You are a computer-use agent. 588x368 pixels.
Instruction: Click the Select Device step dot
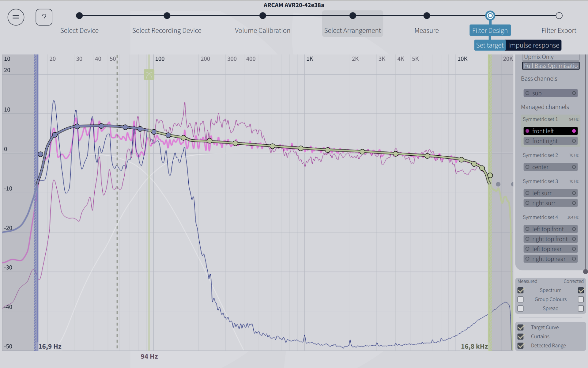79,16
